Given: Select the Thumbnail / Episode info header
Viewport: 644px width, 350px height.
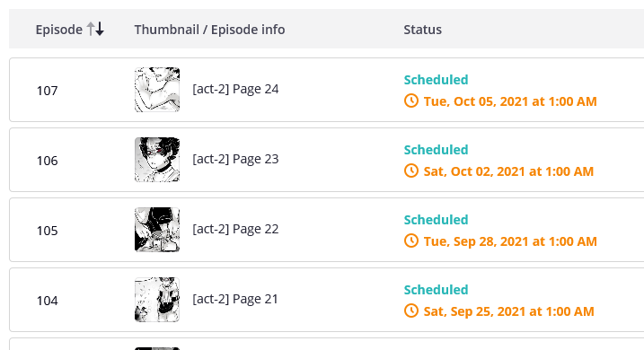Looking at the screenshot, I should (x=209, y=30).
